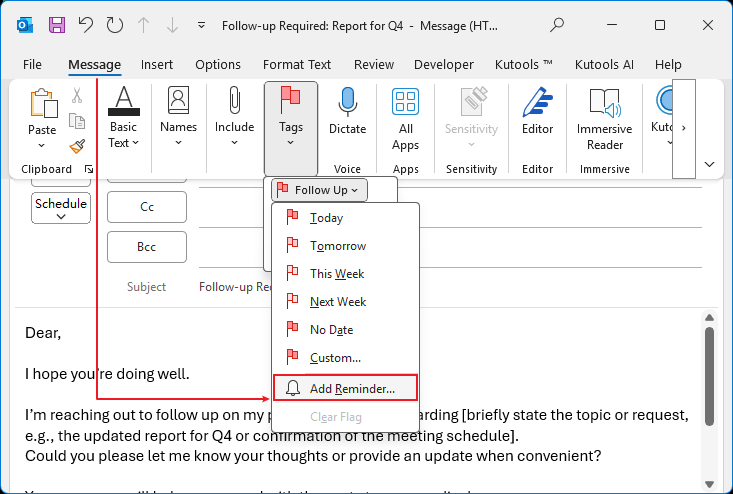Click the 'Dear,' greeting text
This screenshot has height=494, width=733.
click(x=43, y=333)
